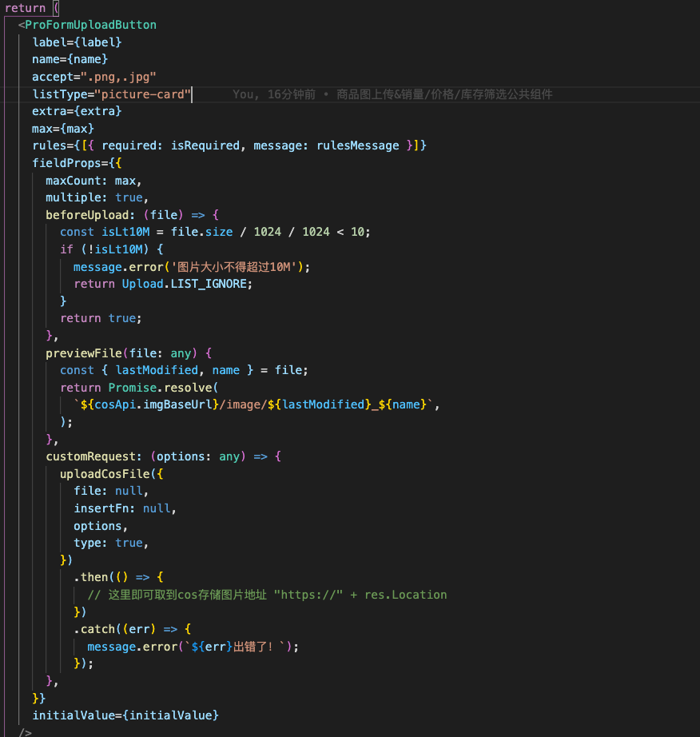Click the accept=".png,.jpg" string
The width and height of the screenshot is (700, 737).
[118, 77]
